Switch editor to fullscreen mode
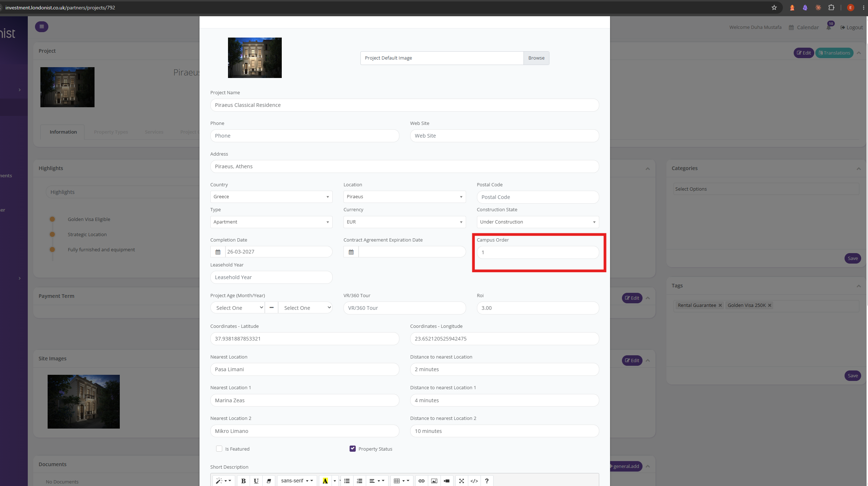This screenshot has height=486, width=868. (x=461, y=481)
